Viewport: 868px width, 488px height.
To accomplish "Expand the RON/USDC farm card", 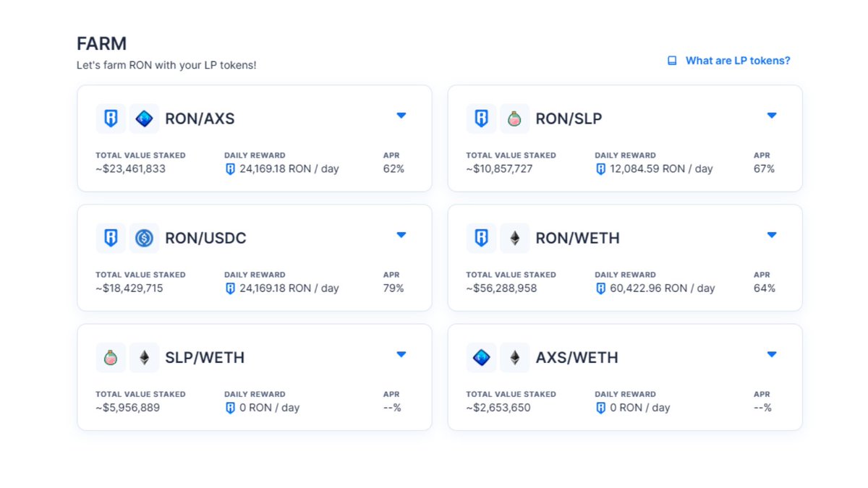I will click(x=401, y=234).
